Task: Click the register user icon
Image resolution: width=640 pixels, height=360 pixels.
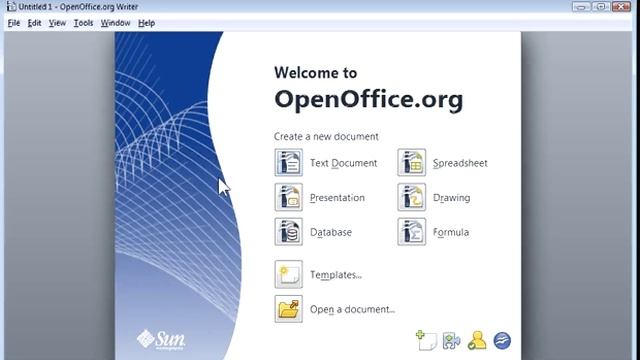Action: 477,340
